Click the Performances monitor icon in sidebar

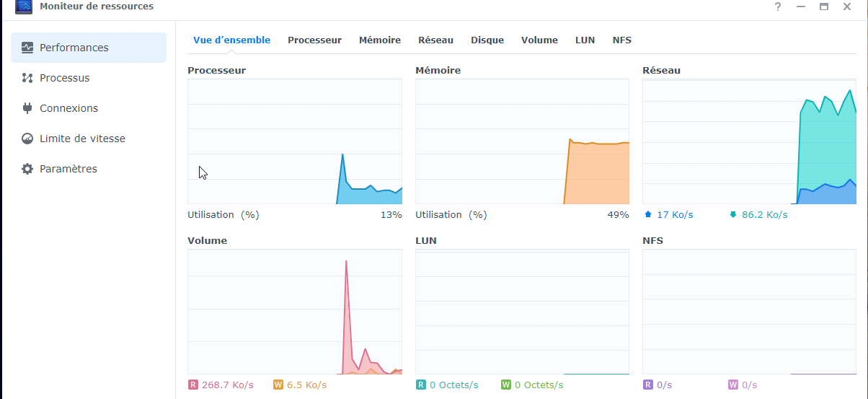click(27, 48)
